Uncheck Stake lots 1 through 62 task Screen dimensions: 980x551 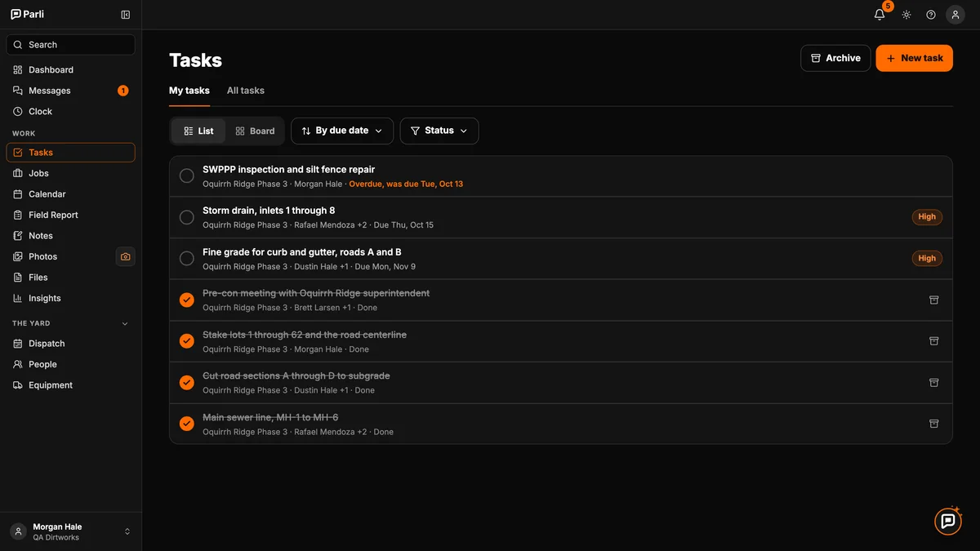[187, 341]
